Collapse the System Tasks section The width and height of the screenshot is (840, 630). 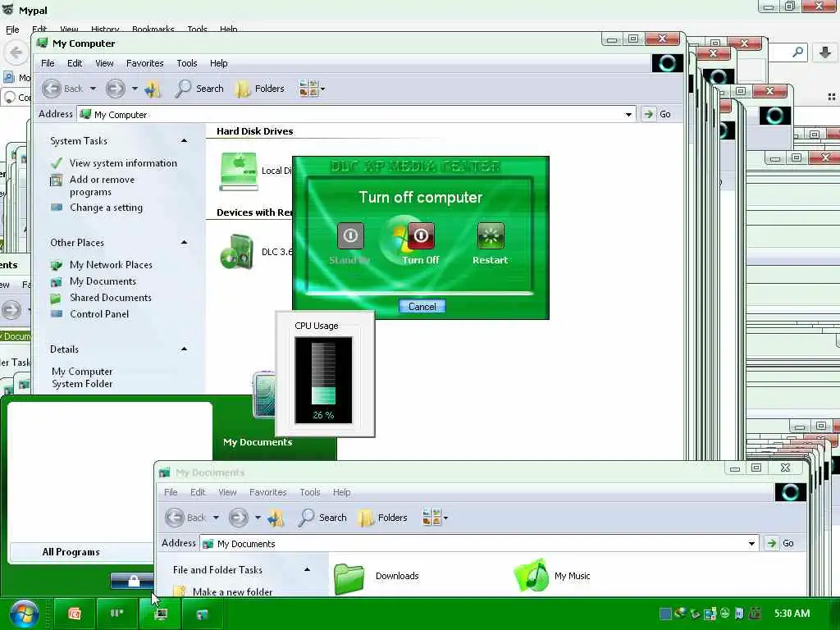[x=184, y=141]
